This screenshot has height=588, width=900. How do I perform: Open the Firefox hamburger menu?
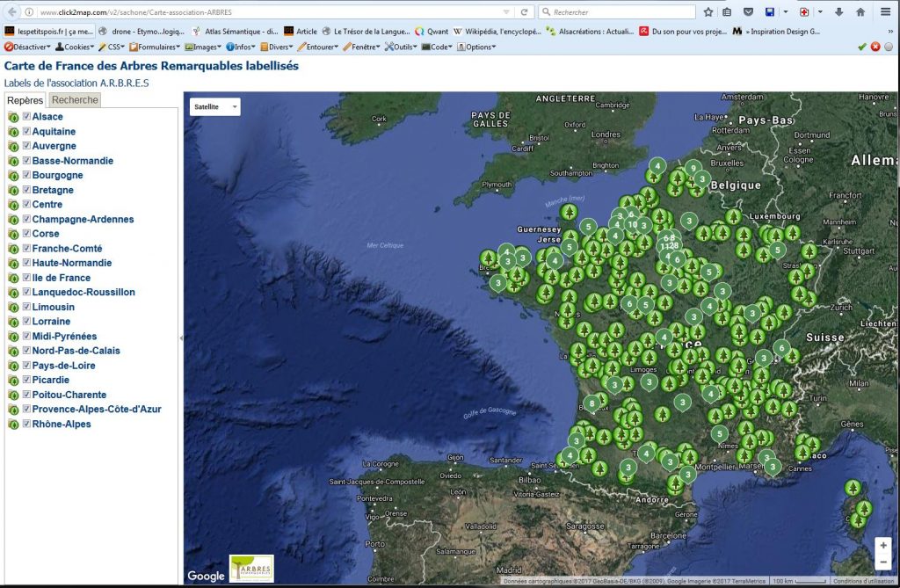(886, 12)
